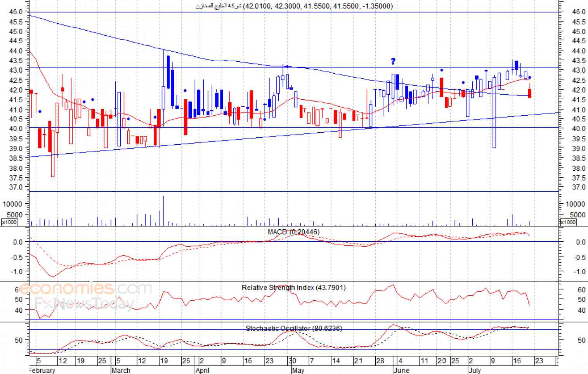Select "46.0" on the left price axis
This screenshot has width=588, height=374.
(x=16, y=12)
